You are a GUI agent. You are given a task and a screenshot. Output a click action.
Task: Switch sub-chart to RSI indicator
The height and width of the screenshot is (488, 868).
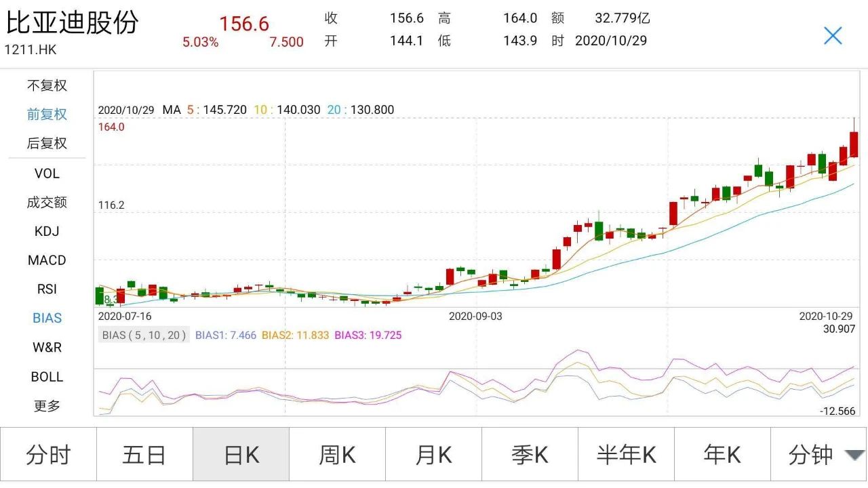coord(47,289)
